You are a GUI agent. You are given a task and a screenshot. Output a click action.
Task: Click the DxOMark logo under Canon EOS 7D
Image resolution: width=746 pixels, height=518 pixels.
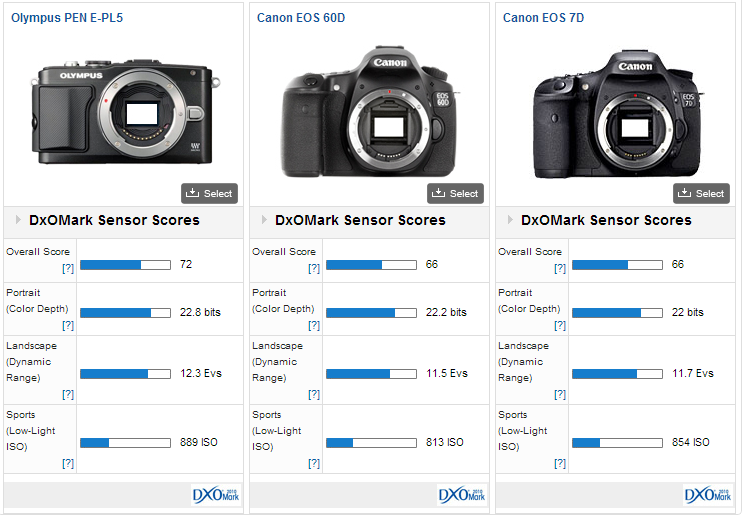click(x=708, y=495)
